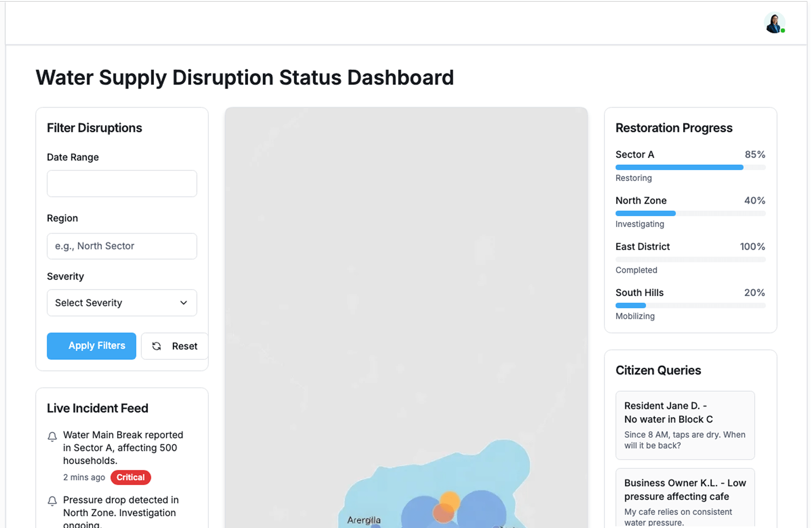Click the South Hills progress bar
The height and width of the screenshot is (528, 812).
point(690,305)
